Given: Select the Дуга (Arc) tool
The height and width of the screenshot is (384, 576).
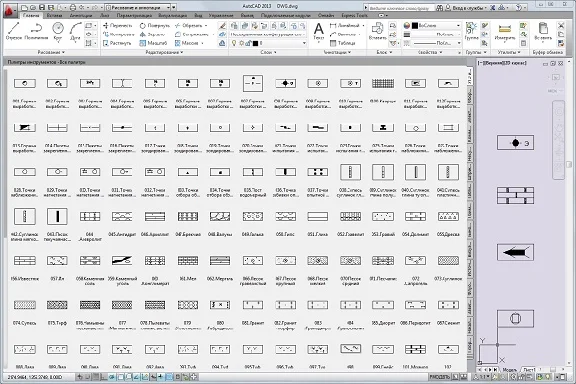Looking at the screenshot, I should 75,31.
